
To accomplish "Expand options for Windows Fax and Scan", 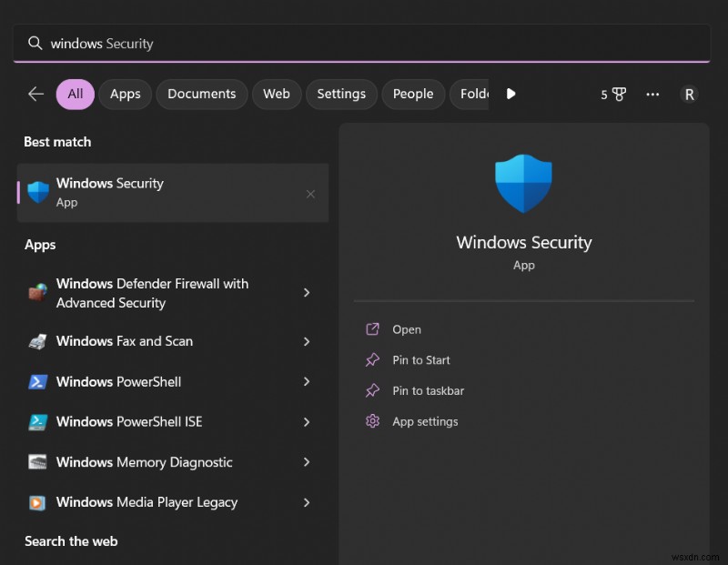I will click(307, 342).
